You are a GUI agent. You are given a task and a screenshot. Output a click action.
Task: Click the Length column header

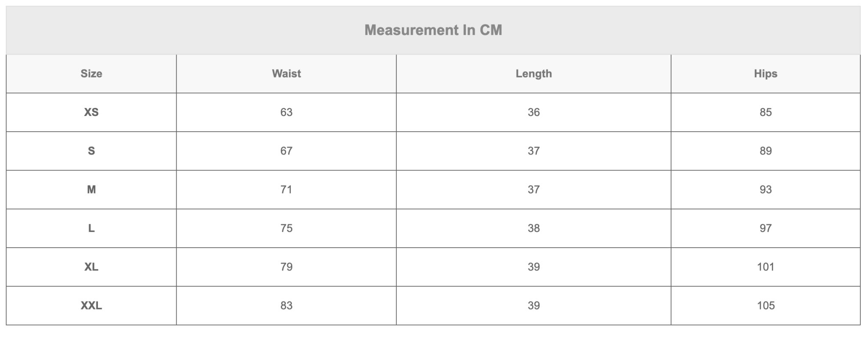pos(533,74)
